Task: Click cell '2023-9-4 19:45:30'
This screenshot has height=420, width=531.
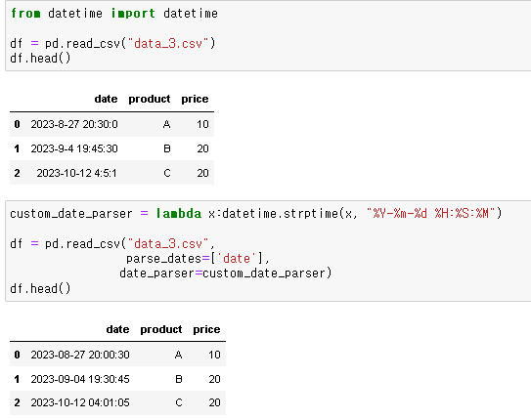Action: coord(74,148)
